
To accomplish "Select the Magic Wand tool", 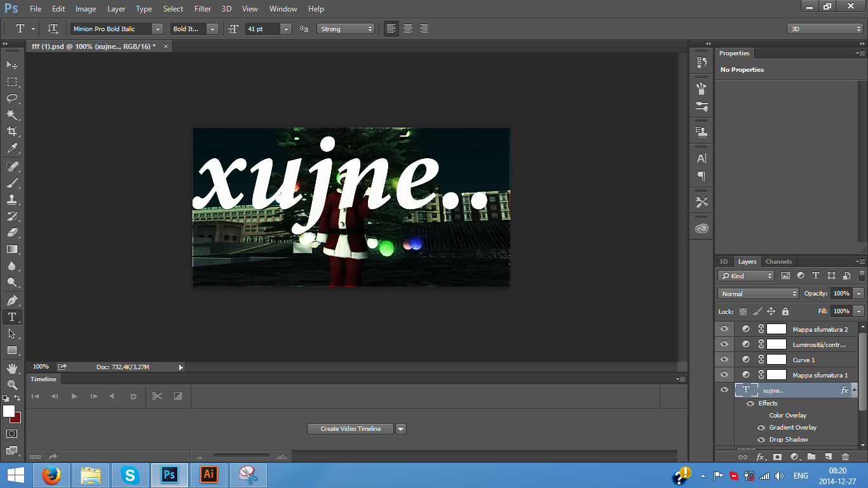I will (x=12, y=115).
